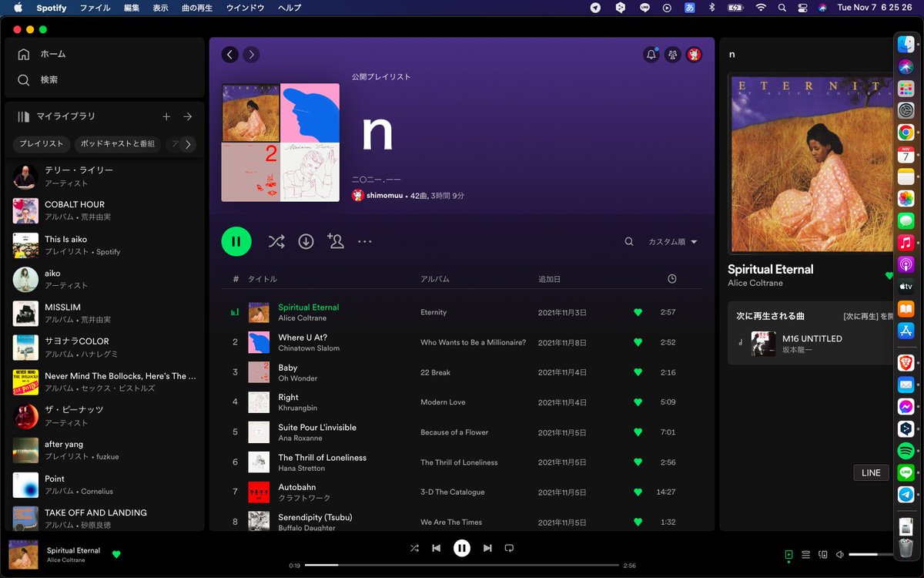Go forward with the right navigation arrow
The image size is (924, 578).
pyautogui.click(x=251, y=55)
